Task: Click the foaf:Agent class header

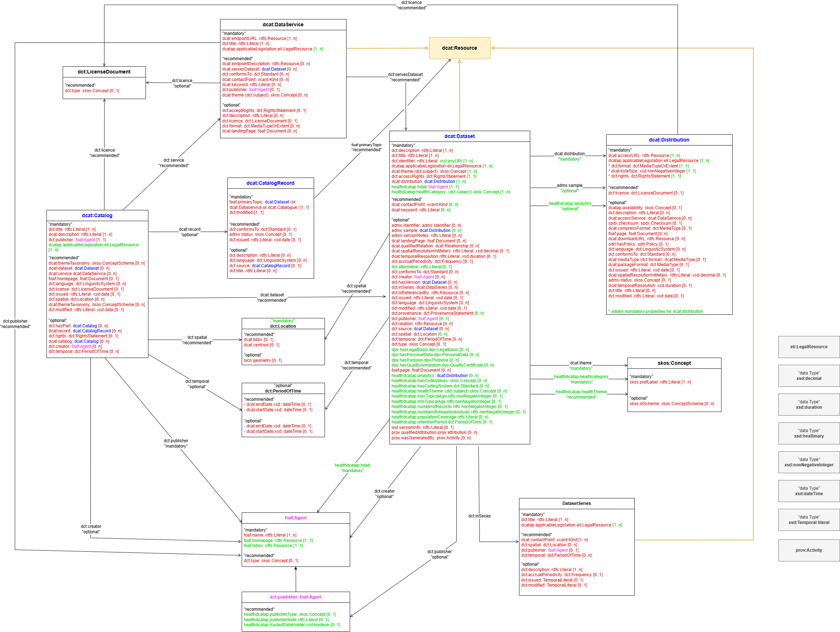Action: [x=295, y=518]
